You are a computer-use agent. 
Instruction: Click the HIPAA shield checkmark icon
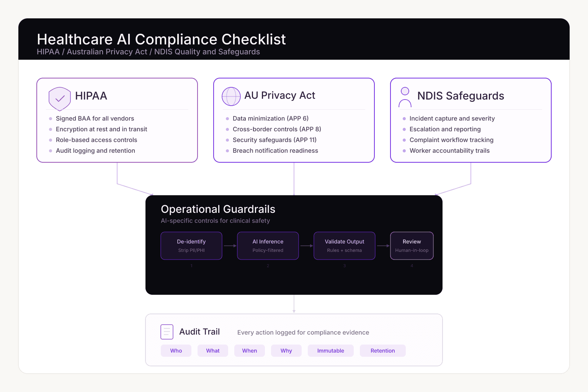60,98
